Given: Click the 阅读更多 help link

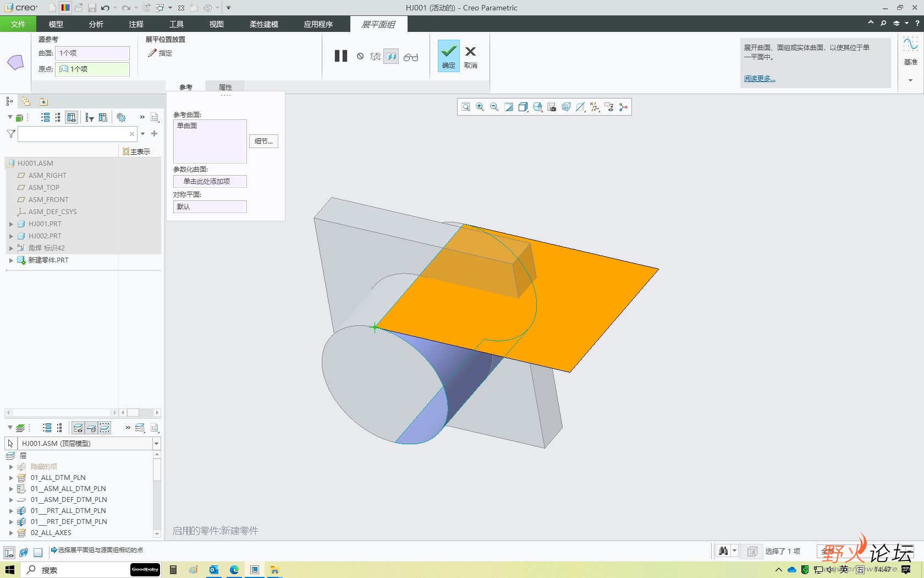Looking at the screenshot, I should 760,79.
